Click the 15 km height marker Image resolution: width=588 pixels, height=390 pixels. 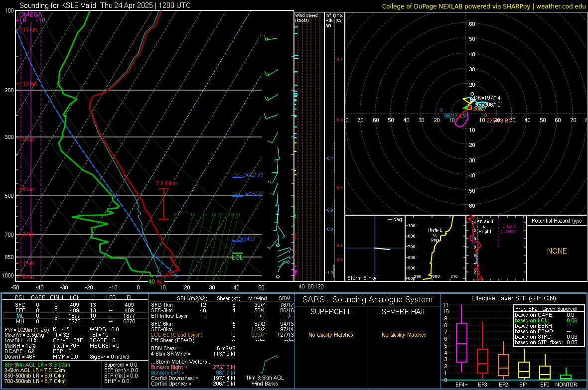(30, 29)
